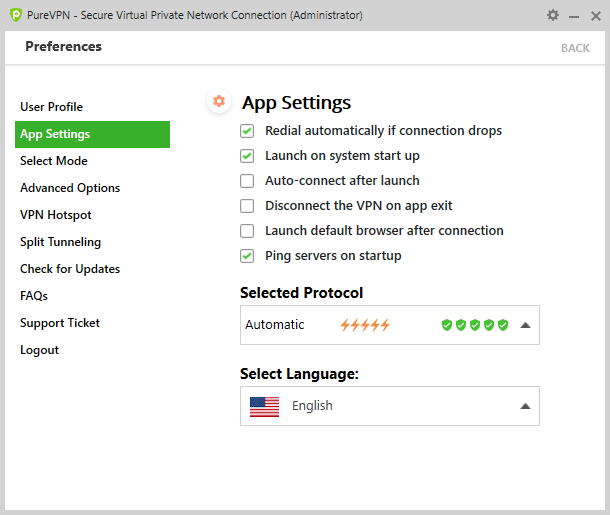The width and height of the screenshot is (610, 515).
Task: Click the US flag icon in language box
Action: (265, 406)
